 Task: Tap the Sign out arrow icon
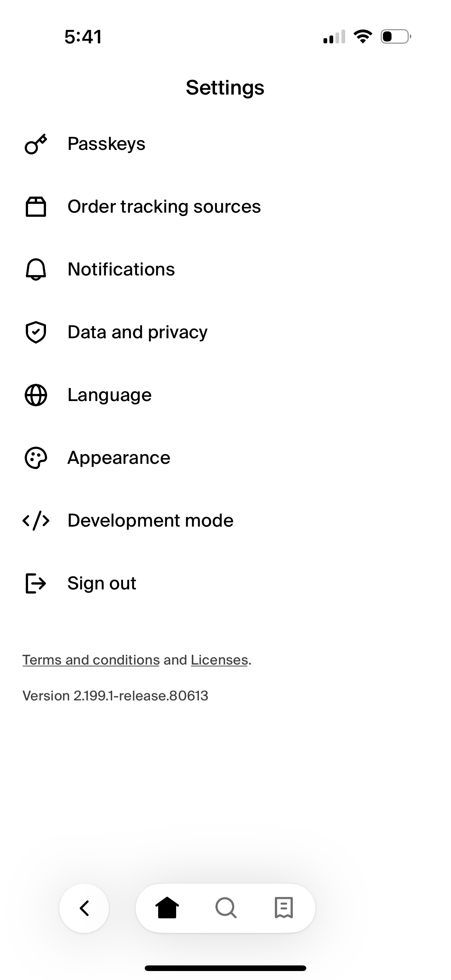pyautogui.click(x=36, y=583)
